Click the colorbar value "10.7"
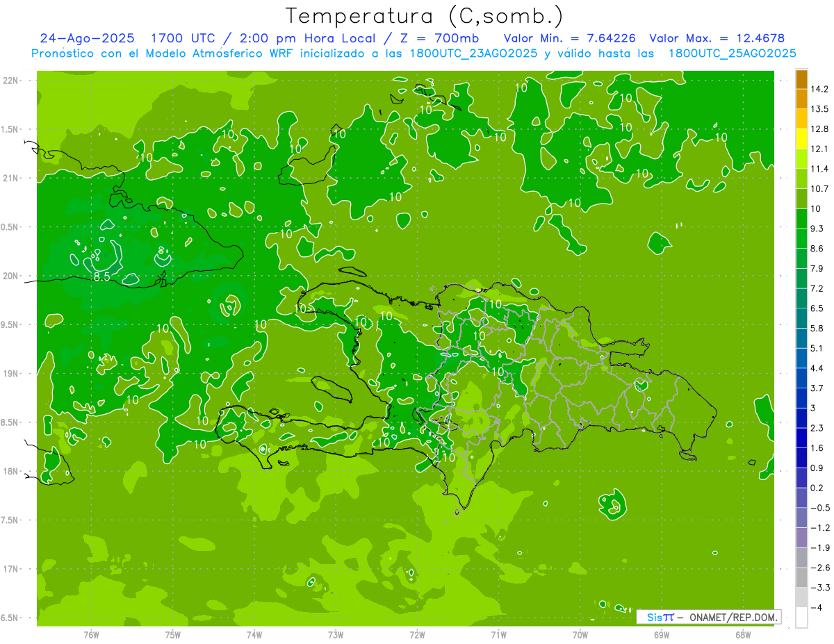This screenshot has width=834, height=644. (x=819, y=188)
